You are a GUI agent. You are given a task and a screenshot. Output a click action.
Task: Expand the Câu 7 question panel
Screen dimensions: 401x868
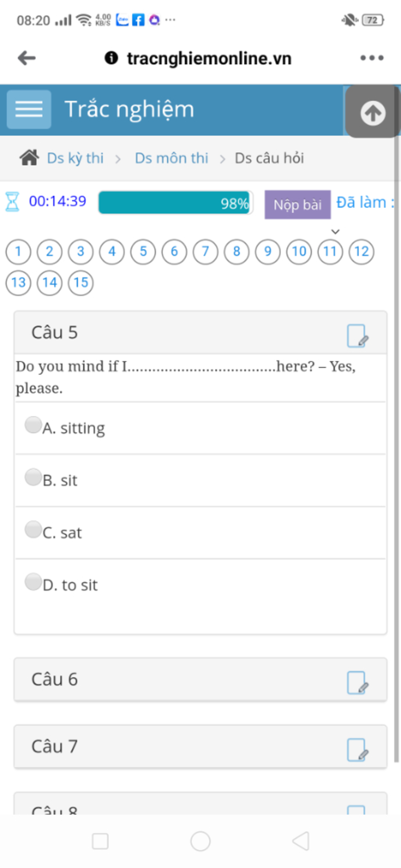point(200,746)
